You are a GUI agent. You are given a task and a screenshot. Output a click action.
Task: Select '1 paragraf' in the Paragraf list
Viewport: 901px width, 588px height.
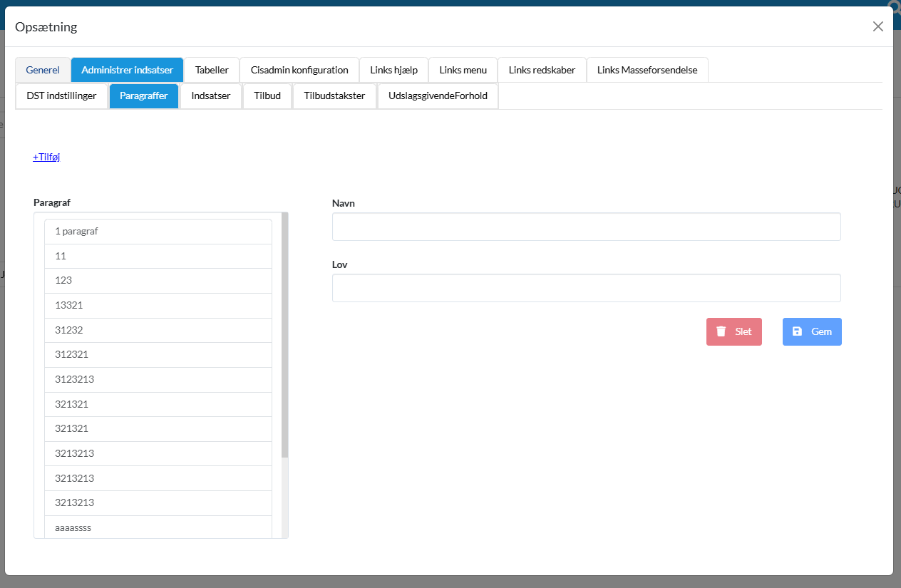[158, 232]
